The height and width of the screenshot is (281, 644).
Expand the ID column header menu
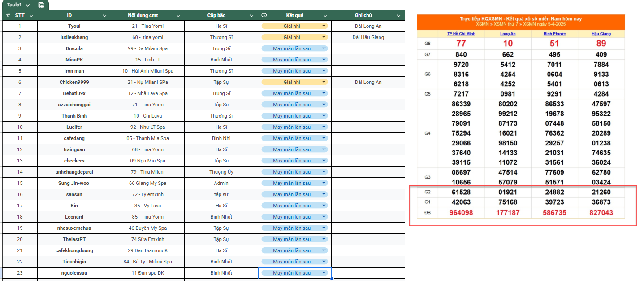click(x=104, y=16)
